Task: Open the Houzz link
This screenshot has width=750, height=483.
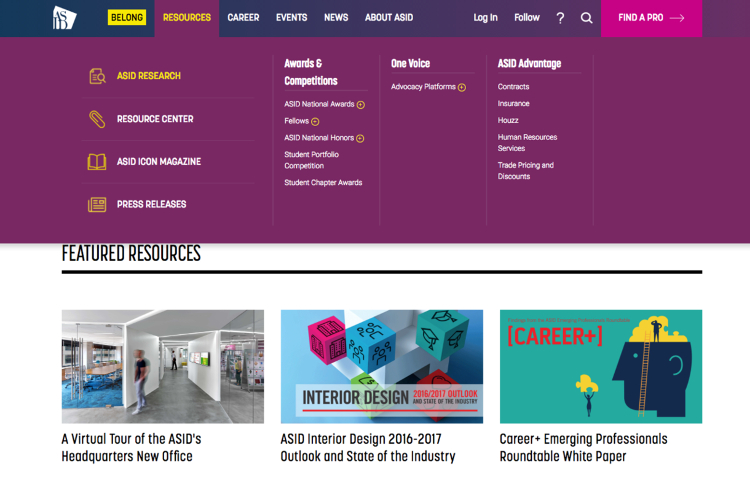Action: point(508,120)
